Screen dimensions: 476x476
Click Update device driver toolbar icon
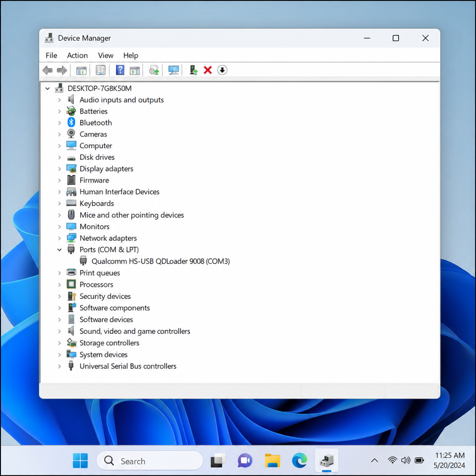[154, 71]
